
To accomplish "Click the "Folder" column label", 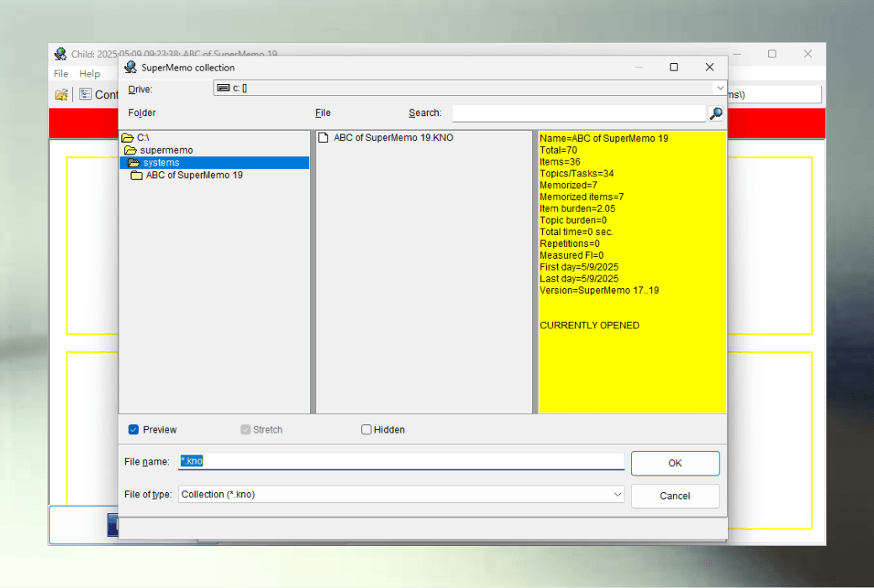I will point(141,113).
